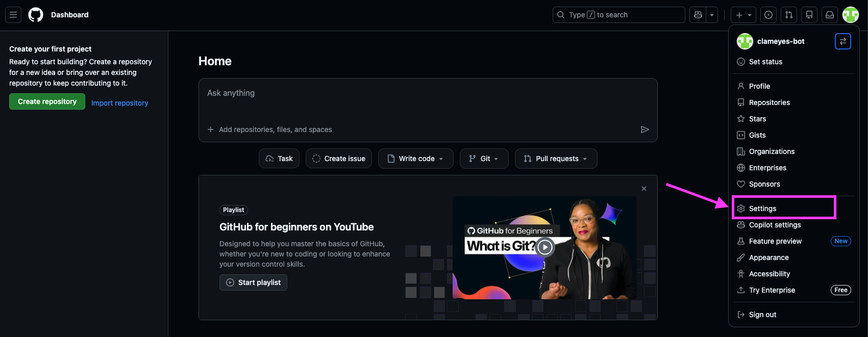Select Set status in user menu
This screenshot has width=868, height=337.
793,62
